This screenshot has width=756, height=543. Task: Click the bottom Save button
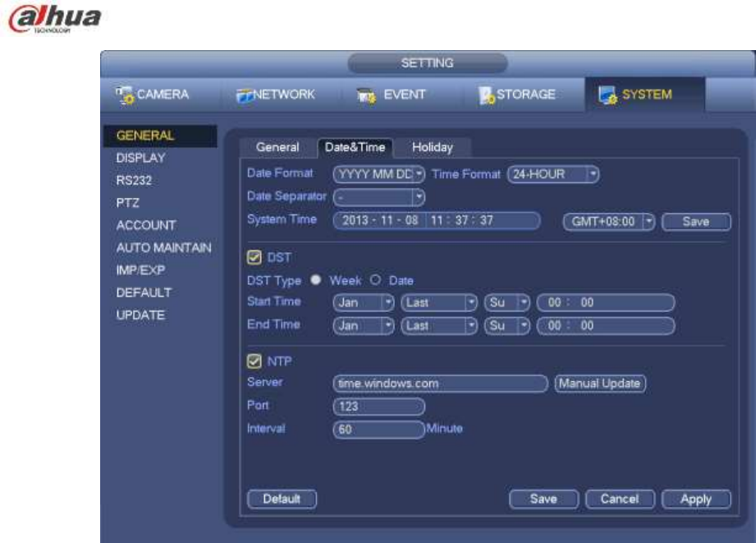point(544,499)
